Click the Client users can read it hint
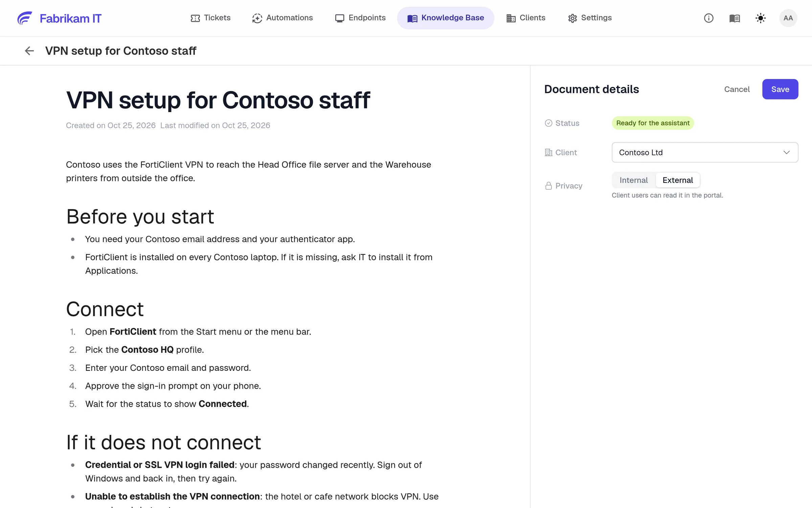This screenshot has height=508, width=812. 667,195
